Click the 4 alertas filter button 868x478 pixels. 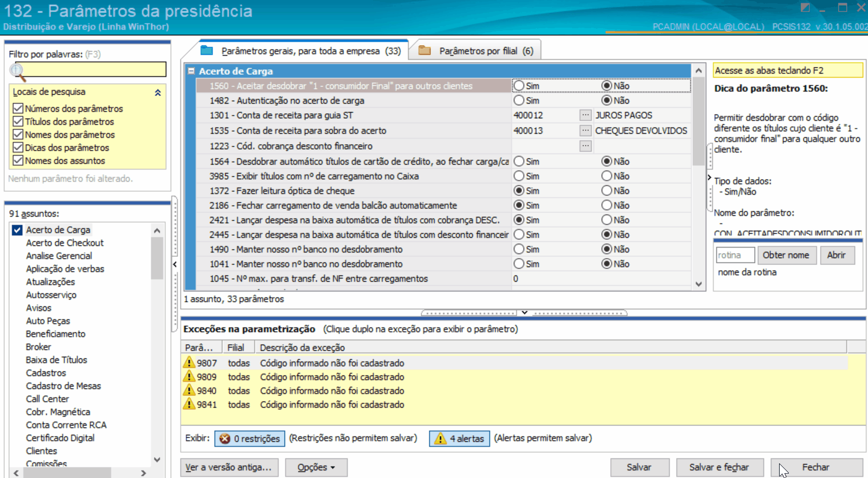tap(460, 438)
